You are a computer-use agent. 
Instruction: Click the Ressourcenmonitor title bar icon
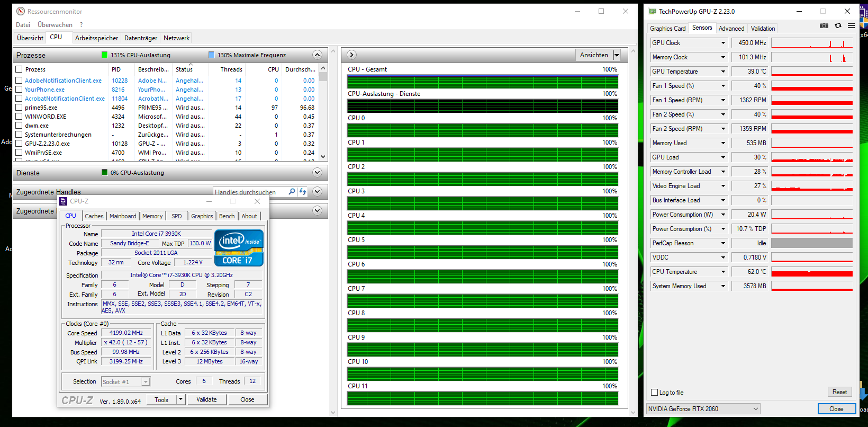click(21, 11)
